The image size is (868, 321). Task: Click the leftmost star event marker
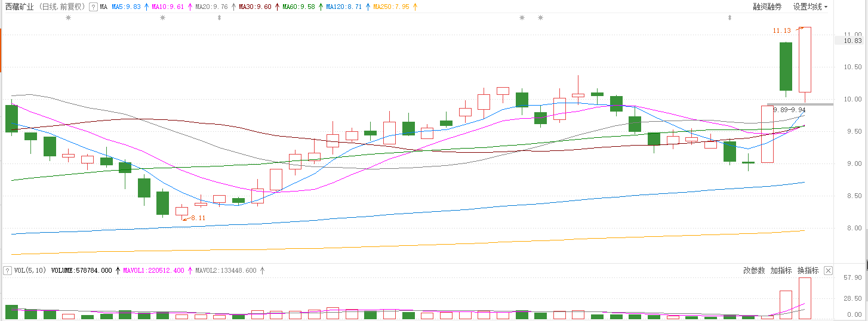point(68,18)
